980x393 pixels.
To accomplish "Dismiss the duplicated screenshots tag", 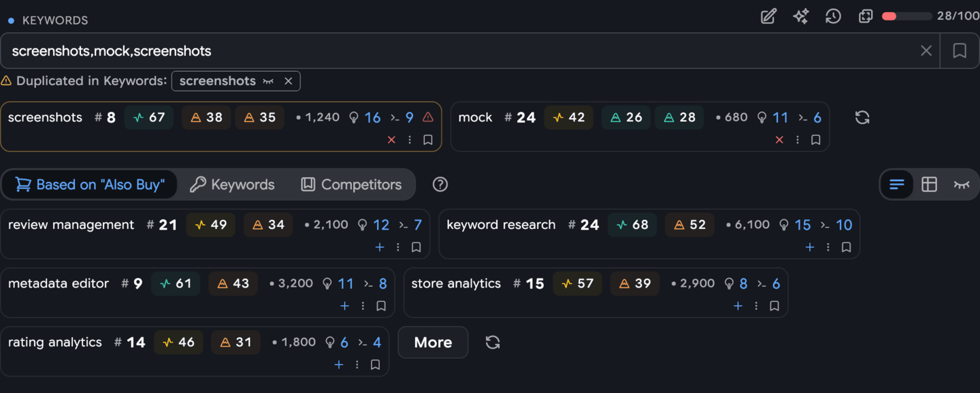I will coord(289,81).
